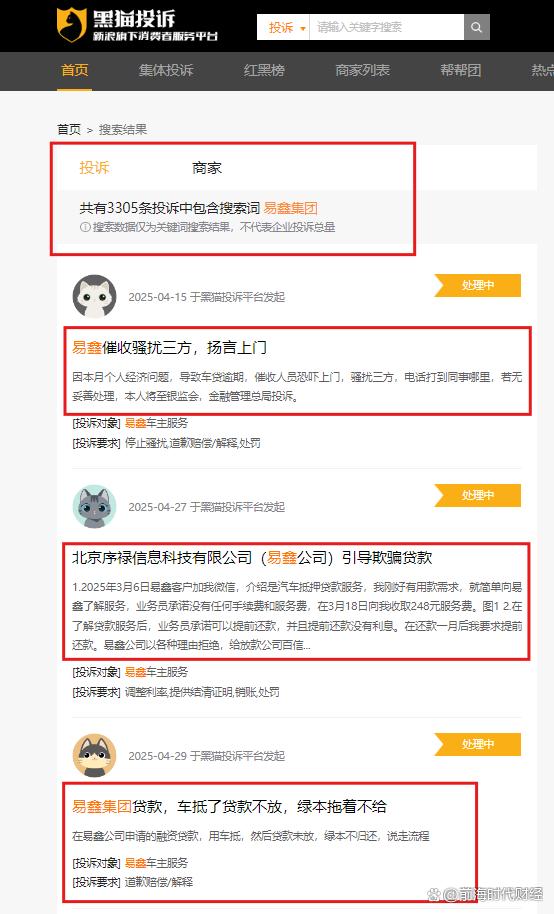Select the 帮帮团 navigation item
The image size is (554, 914).
point(461,71)
